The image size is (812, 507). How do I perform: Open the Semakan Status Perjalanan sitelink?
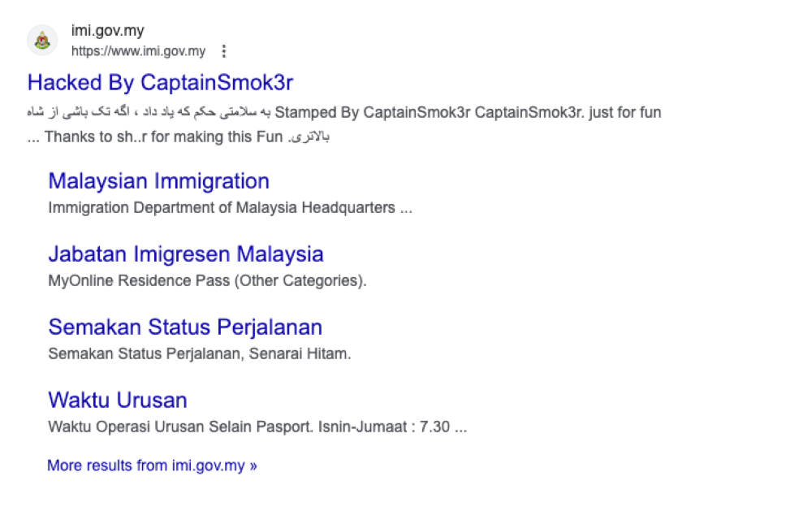pos(185,327)
